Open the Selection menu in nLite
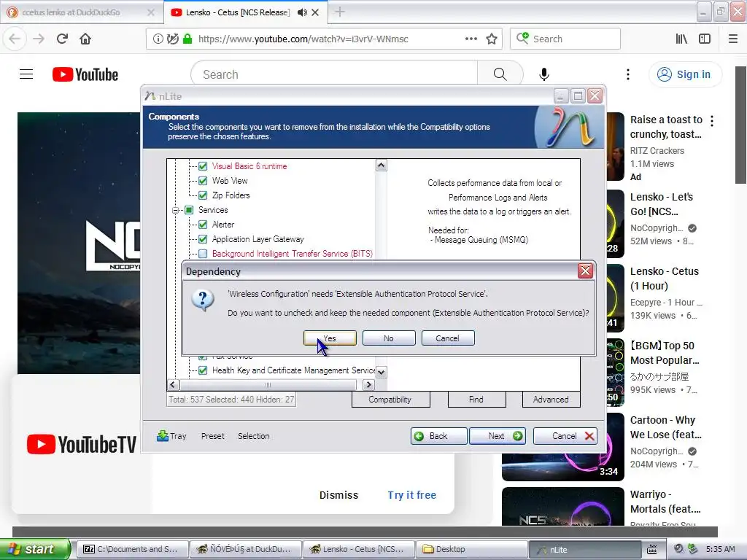This screenshot has height=560, width=747. click(253, 436)
